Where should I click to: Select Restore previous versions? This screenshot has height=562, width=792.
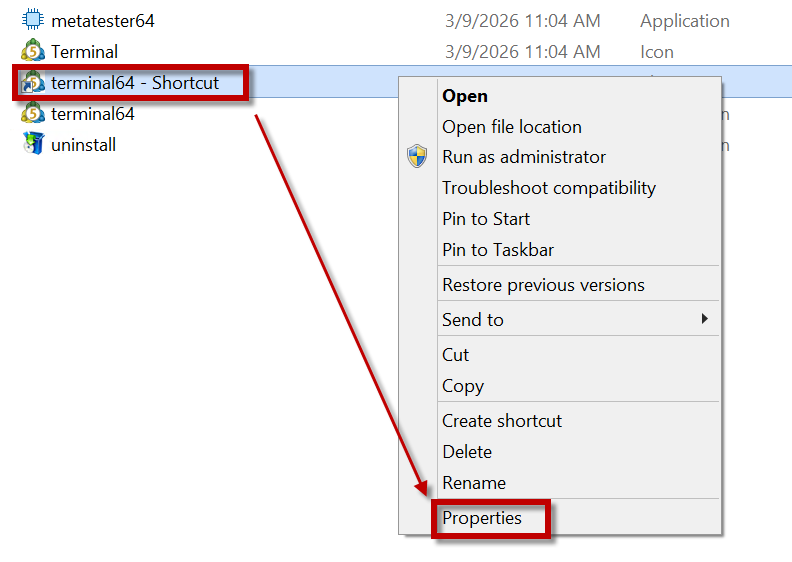pyautogui.click(x=543, y=285)
